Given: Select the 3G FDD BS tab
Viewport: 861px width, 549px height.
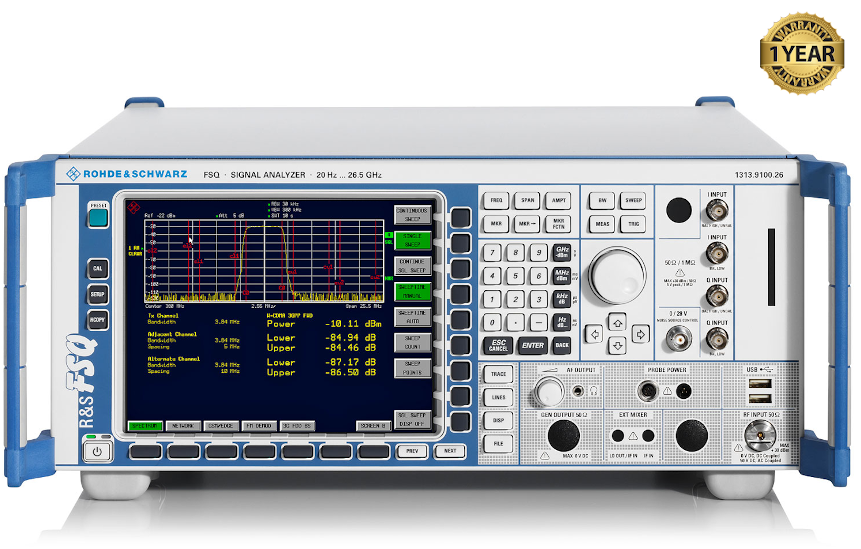Looking at the screenshot, I should (297, 425).
